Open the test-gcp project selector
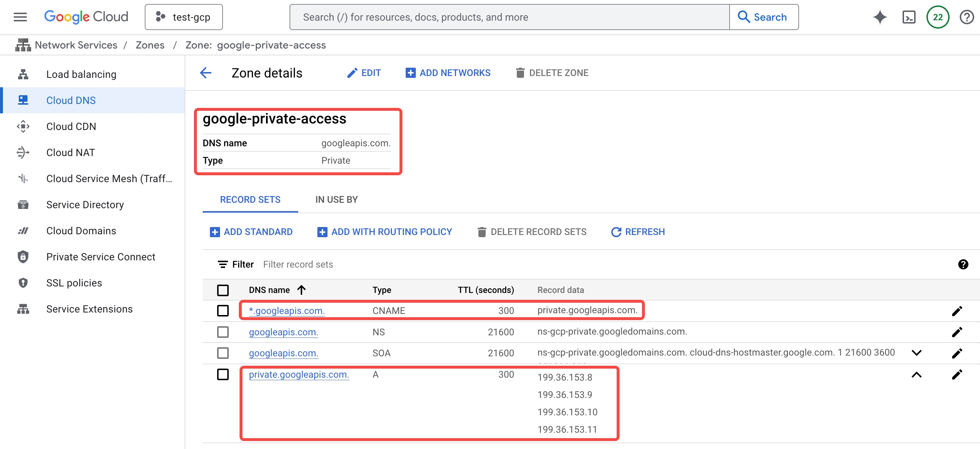 pos(184,17)
